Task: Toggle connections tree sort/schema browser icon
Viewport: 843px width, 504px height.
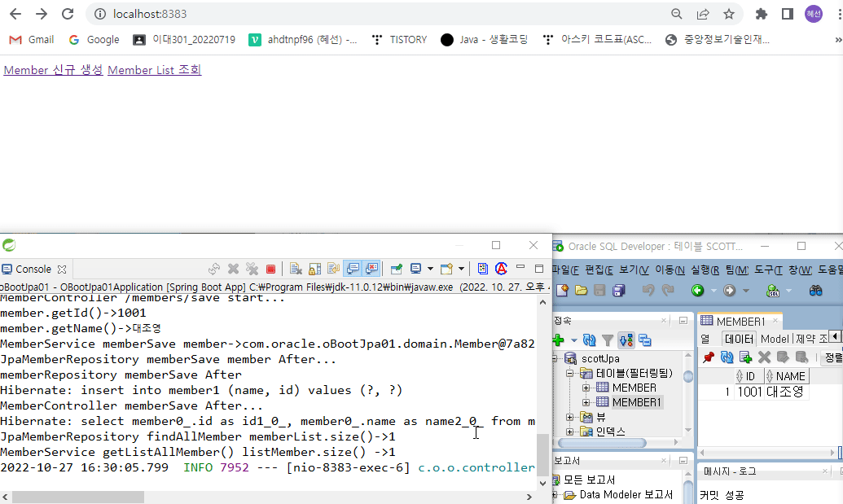Action: click(x=626, y=340)
